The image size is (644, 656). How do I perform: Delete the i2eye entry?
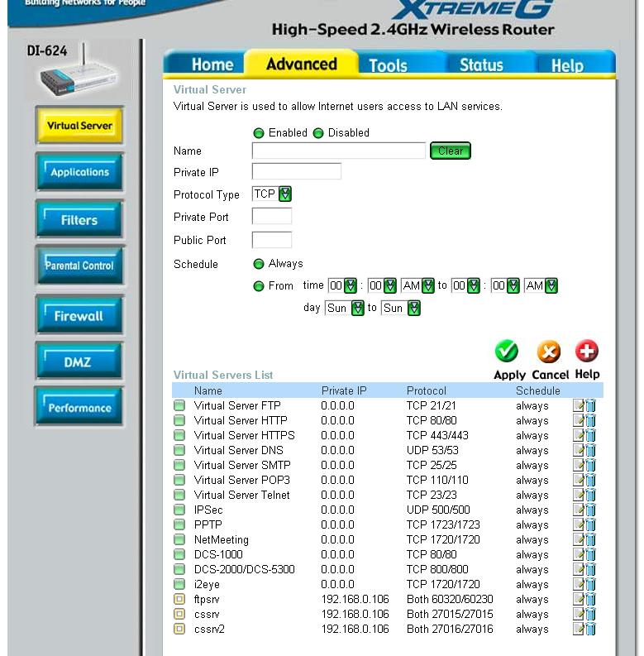click(x=590, y=584)
